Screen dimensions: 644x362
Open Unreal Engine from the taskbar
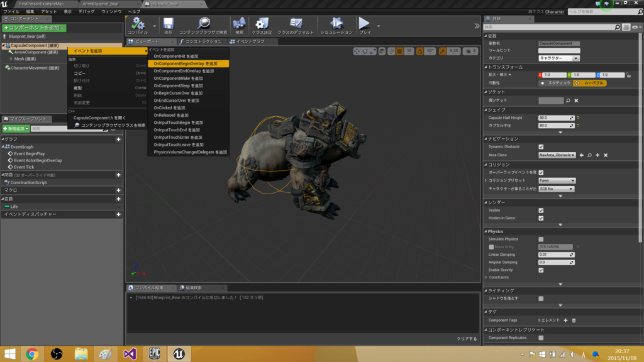tap(179, 354)
